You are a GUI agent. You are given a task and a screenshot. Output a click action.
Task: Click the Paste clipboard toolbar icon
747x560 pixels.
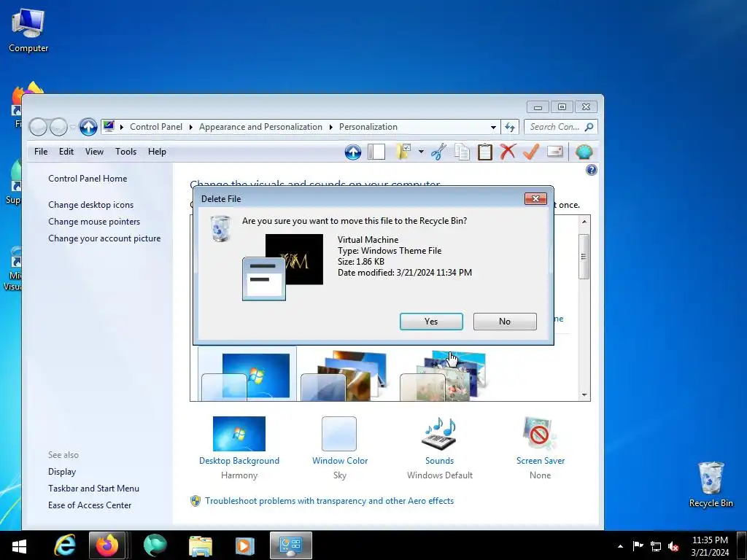[484, 152]
